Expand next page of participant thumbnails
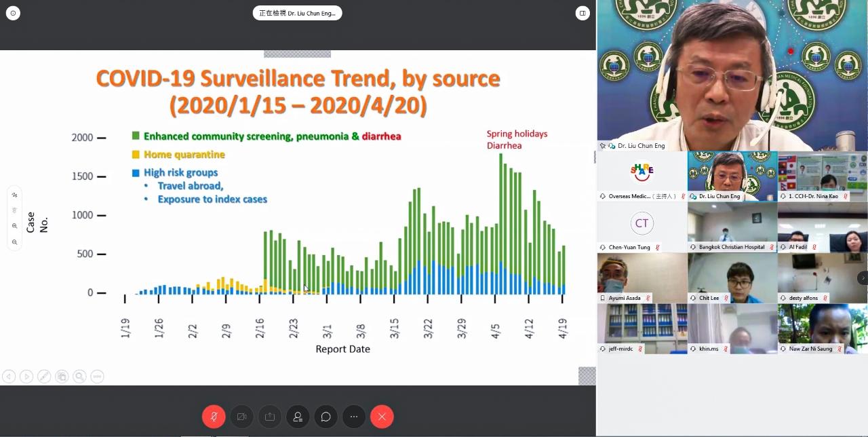This screenshot has width=868, height=437. [862, 278]
